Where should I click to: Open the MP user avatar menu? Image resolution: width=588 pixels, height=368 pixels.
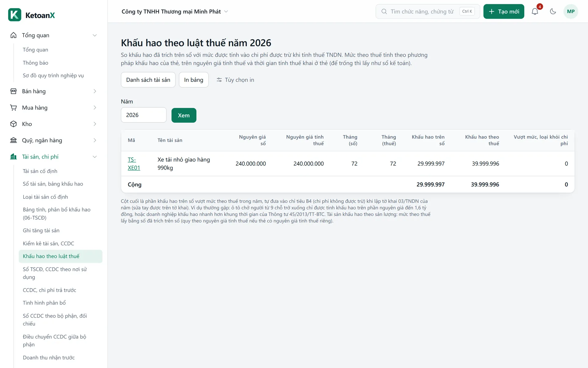pos(571,11)
